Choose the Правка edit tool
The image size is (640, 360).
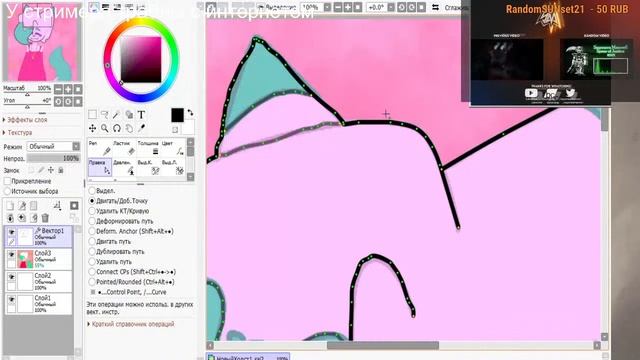[x=100, y=167]
